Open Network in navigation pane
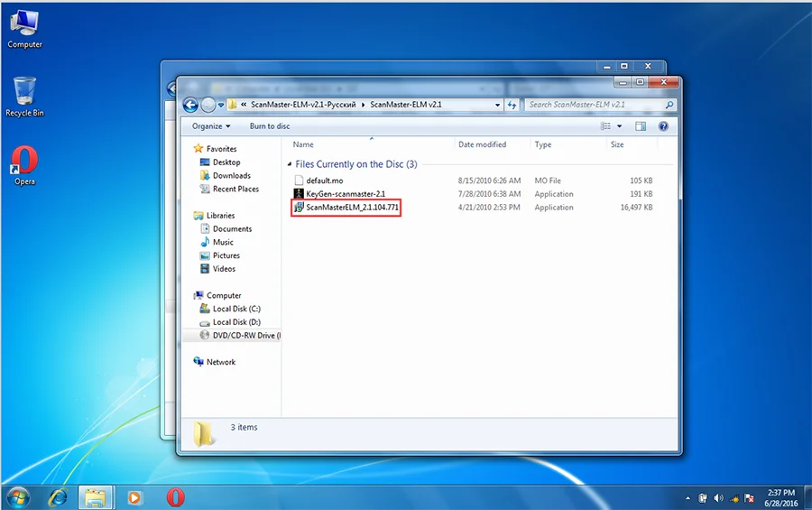 tap(221, 362)
